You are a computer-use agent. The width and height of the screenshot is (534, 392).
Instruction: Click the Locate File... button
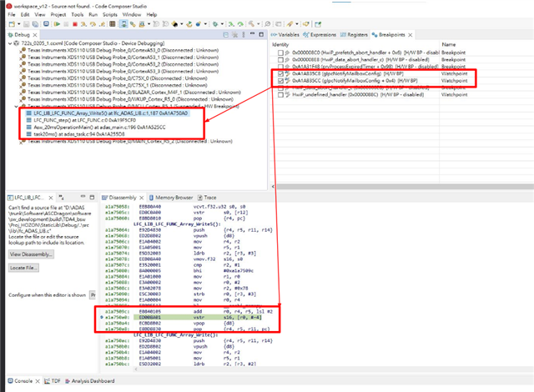point(23,268)
